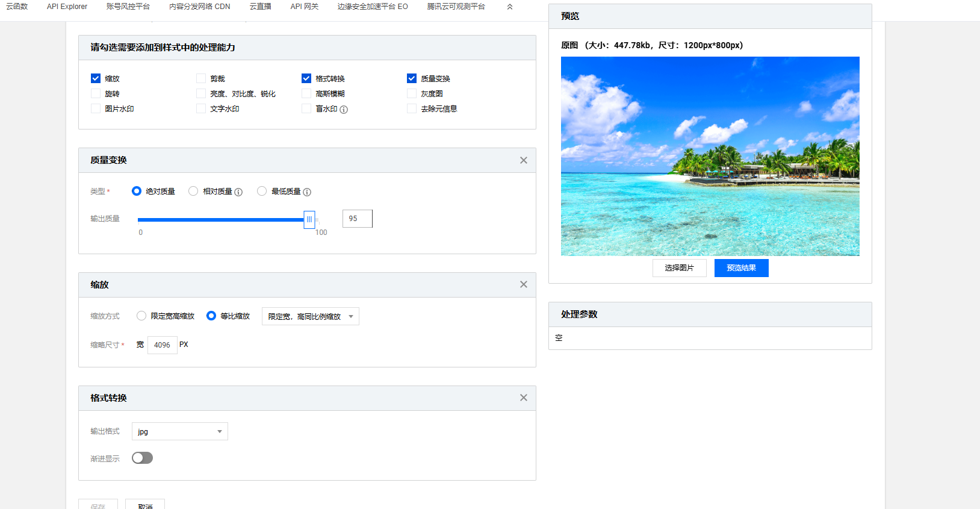Enable the 去除元信息 checkbox
This screenshot has height=509, width=980.
[x=412, y=108]
